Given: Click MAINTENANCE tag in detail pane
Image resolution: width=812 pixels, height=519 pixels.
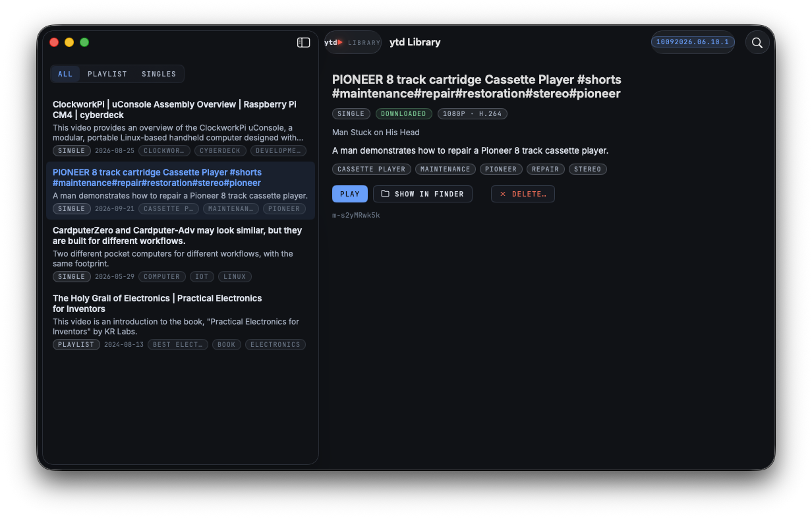Looking at the screenshot, I should coord(446,169).
